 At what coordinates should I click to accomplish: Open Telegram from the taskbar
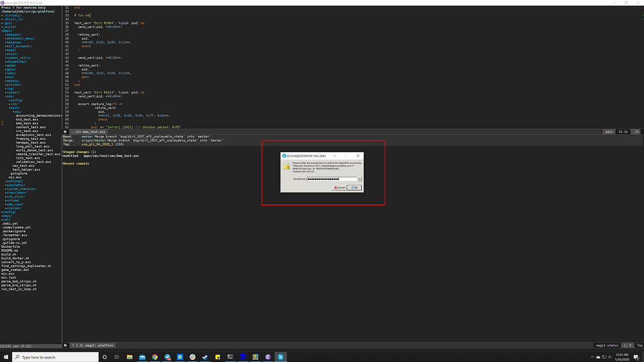(167, 357)
